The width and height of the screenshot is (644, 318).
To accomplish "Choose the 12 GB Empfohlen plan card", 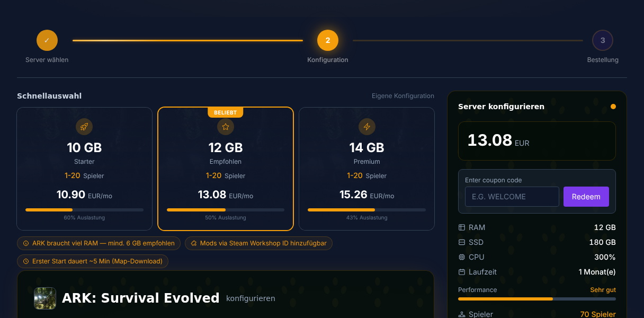I will point(226,169).
